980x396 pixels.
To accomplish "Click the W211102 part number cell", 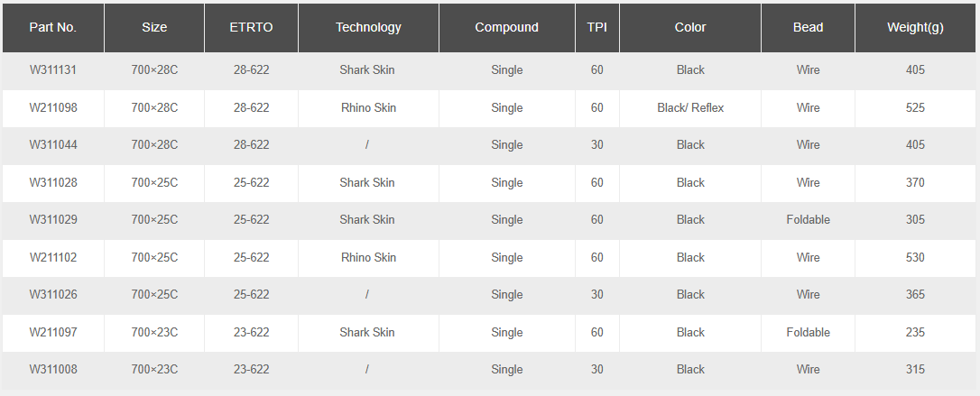I will 52,257.
